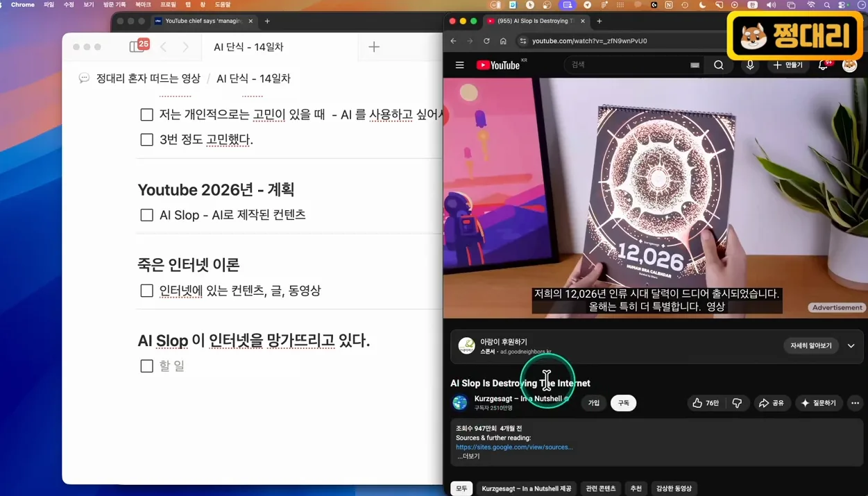Dislike the video with thumbs-down

pos(738,403)
